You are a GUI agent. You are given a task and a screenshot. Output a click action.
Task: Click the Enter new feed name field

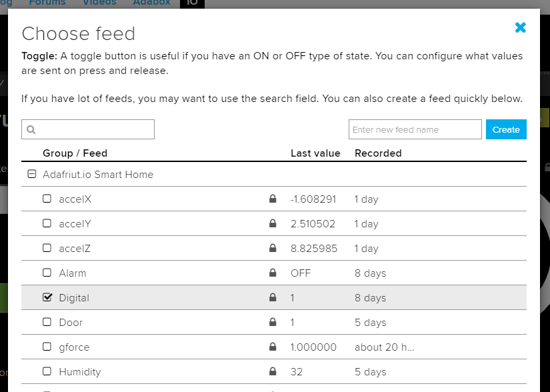[415, 129]
